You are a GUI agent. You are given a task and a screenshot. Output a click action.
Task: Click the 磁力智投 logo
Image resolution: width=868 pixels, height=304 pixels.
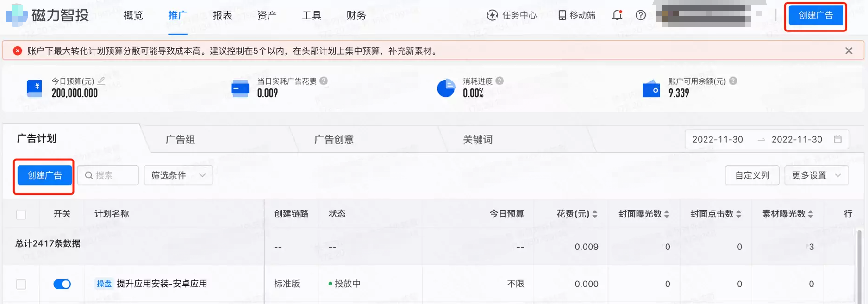tap(47, 15)
